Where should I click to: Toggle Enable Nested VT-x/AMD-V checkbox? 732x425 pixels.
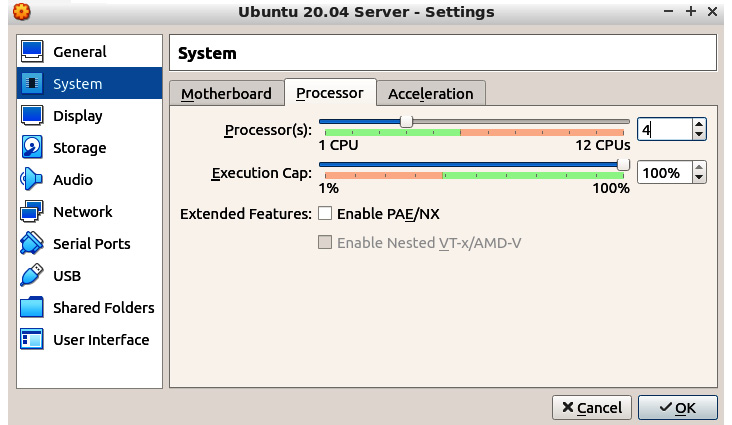(325, 242)
